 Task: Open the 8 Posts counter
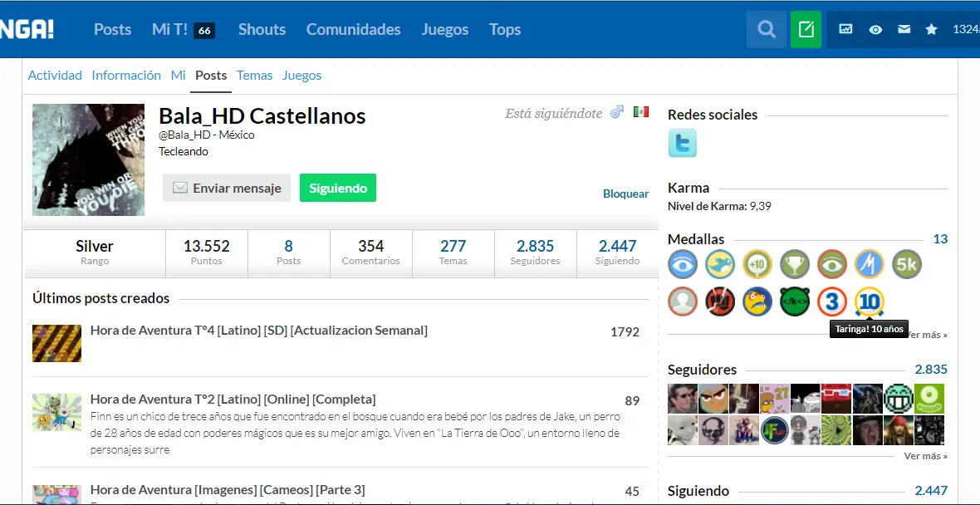[x=289, y=252]
